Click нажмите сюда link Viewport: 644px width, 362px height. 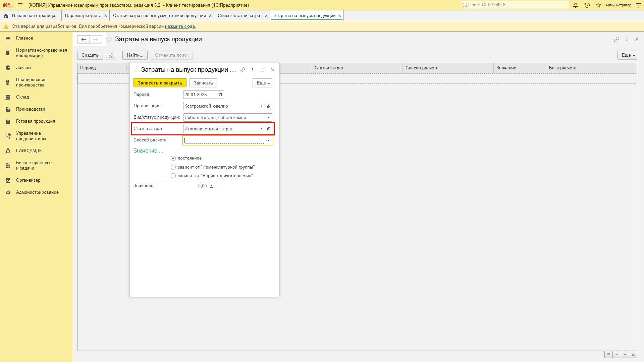click(x=180, y=26)
